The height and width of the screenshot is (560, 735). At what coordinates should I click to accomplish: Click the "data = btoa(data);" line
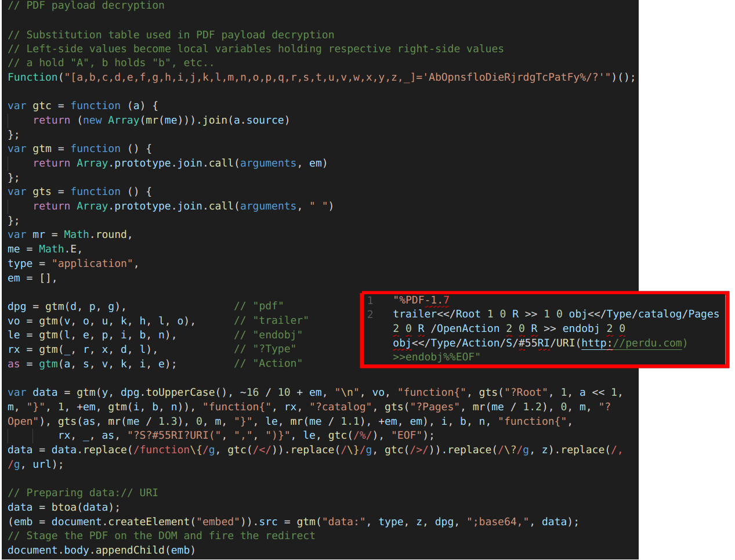click(64, 507)
